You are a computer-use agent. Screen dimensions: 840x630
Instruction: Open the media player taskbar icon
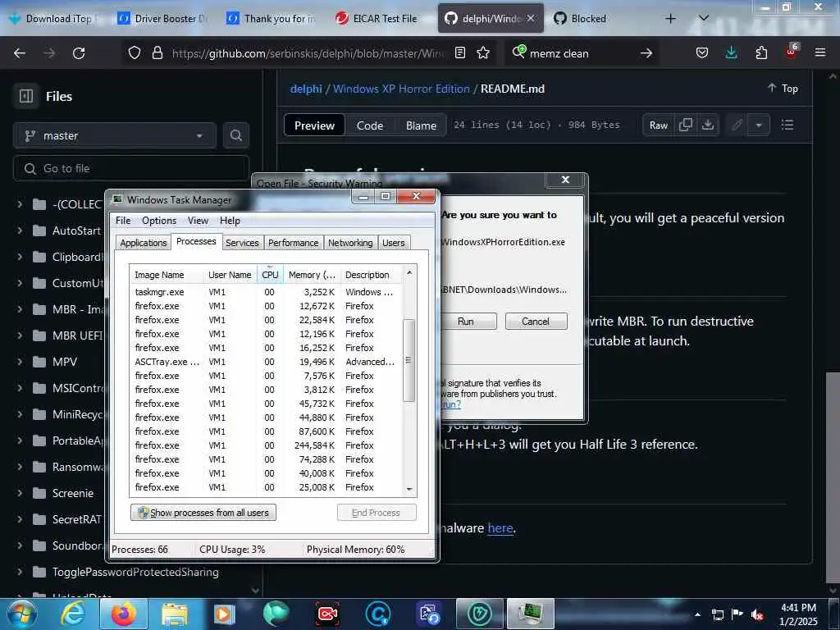click(224, 614)
